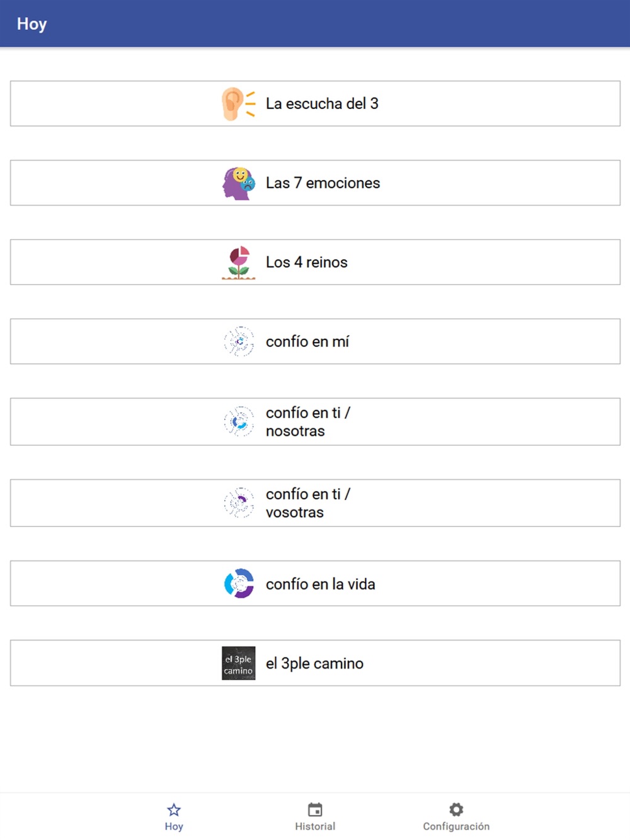Open confío en ti / nosotras entry
The image size is (630, 840).
coord(315,422)
